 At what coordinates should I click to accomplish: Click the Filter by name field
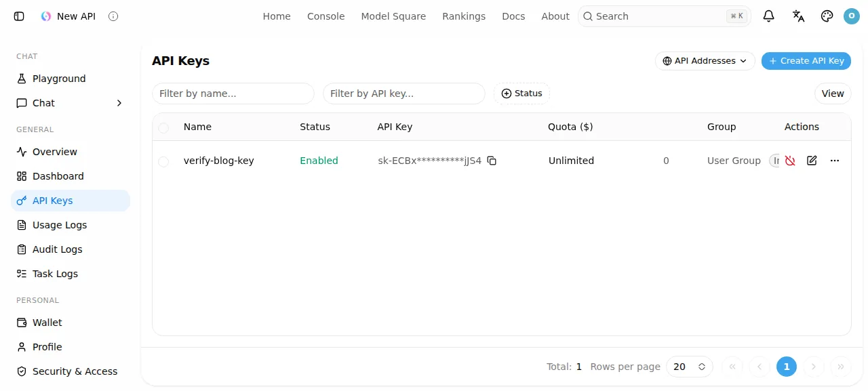click(233, 94)
